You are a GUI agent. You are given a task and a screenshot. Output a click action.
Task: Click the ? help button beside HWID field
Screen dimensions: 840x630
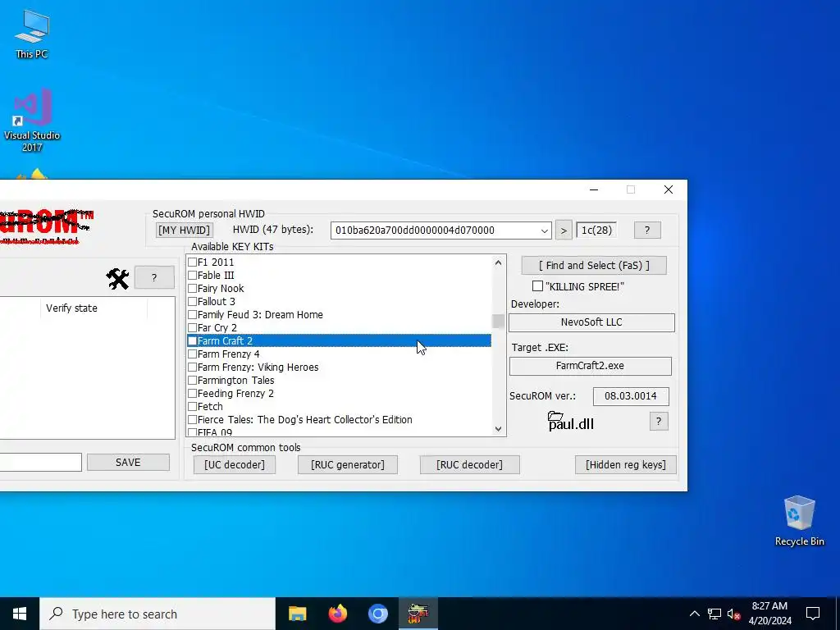click(x=647, y=231)
